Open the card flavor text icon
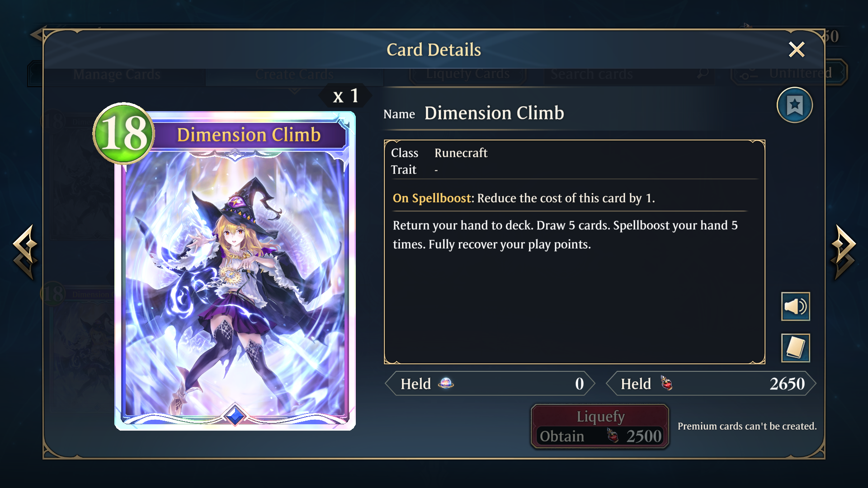 (795, 348)
